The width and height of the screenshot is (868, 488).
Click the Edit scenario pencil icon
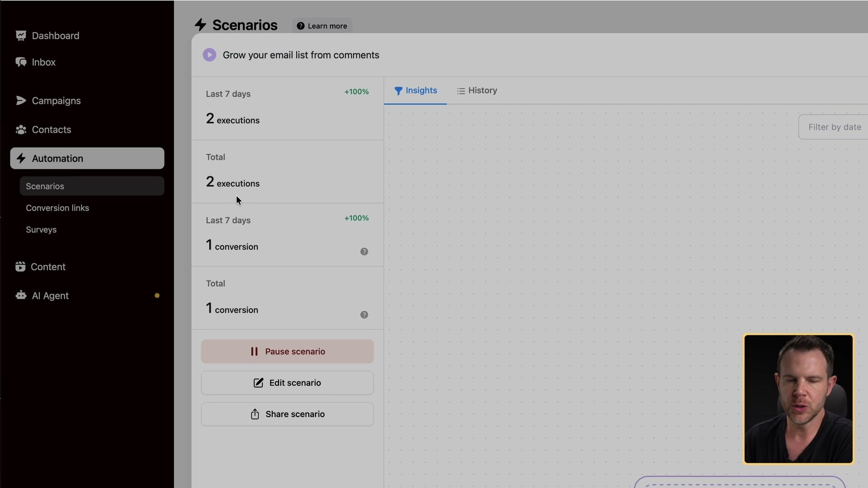pos(258,383)
